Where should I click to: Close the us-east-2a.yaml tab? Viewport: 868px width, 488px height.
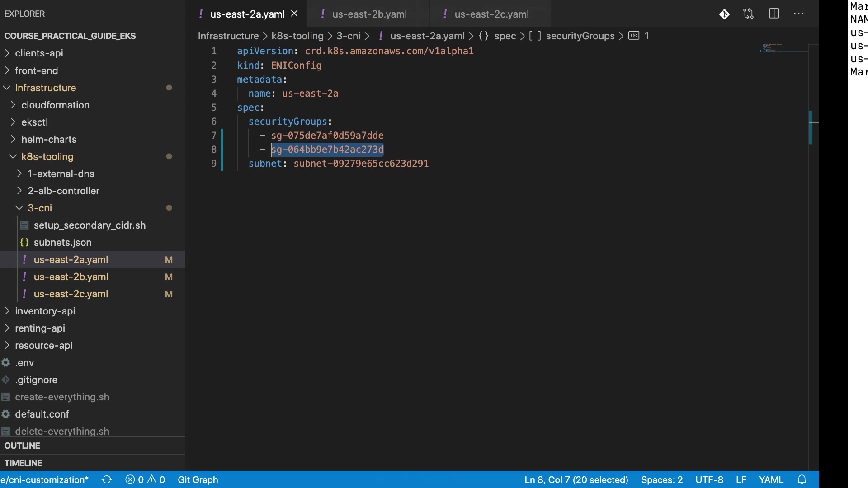click(x=294, y=14)
